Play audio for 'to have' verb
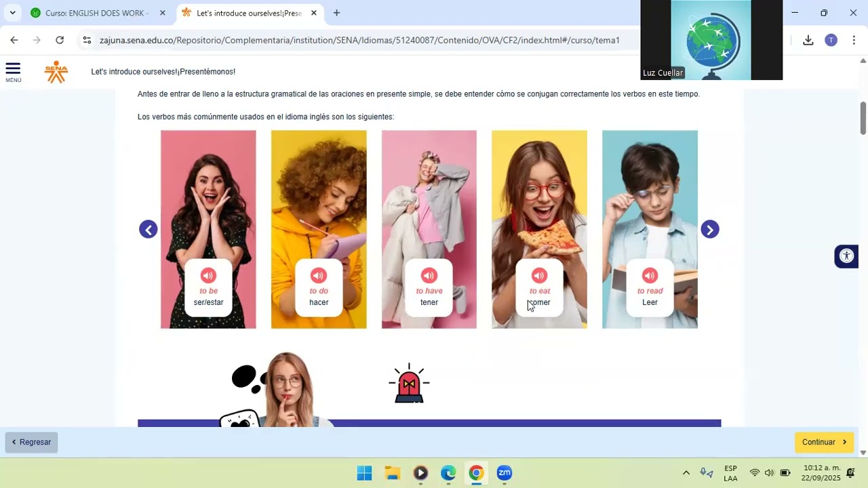 point(429,275)
